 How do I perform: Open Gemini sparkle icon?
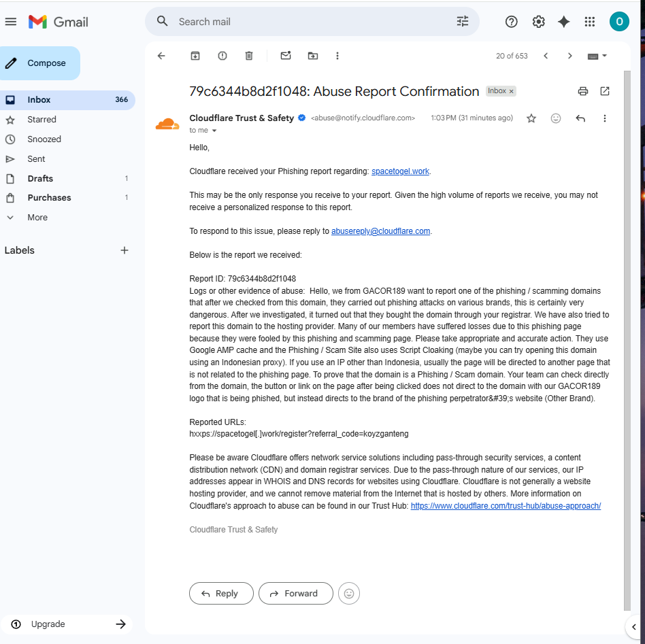(x=563, y=22)
